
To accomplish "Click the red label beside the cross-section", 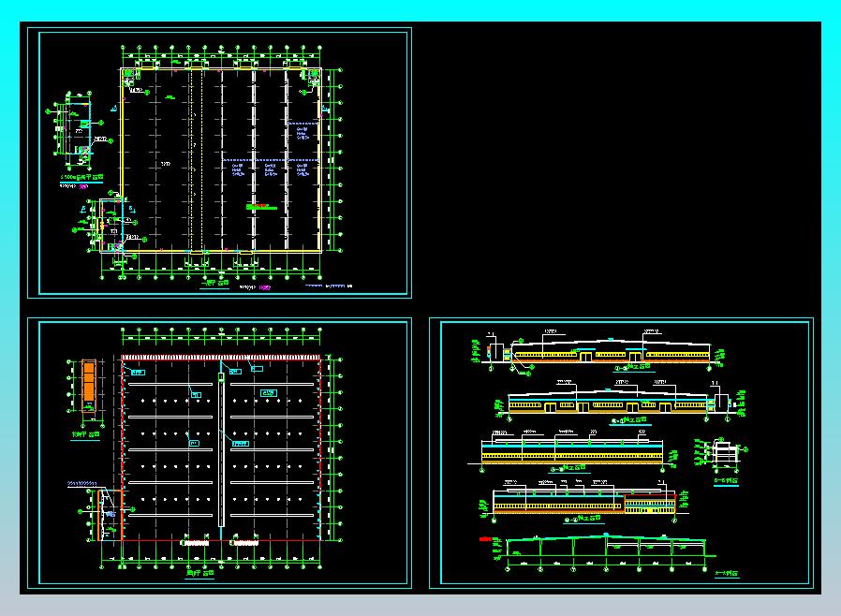I will pos(485,539).
